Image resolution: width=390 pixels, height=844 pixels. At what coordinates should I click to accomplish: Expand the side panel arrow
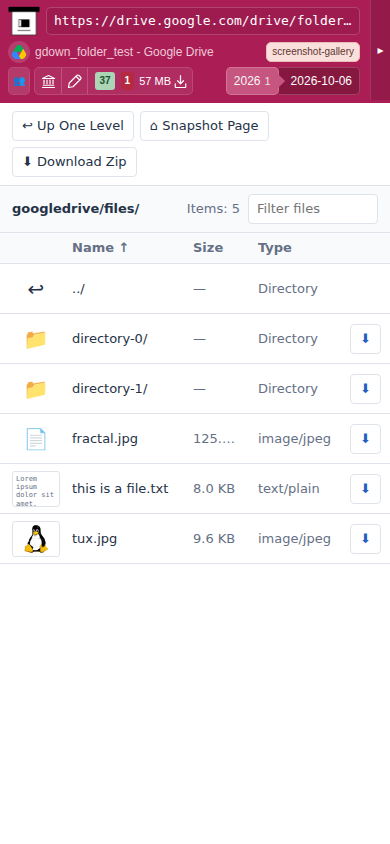[x=380, y=51]
